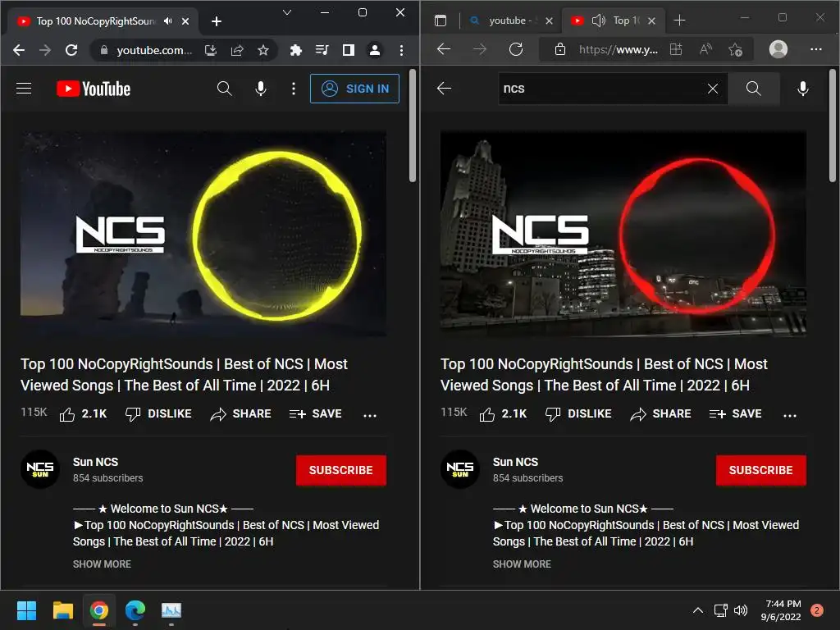Expand SHOW MORE description in Edge window
This screenshot has height=630, width=840.
[522, 564]
